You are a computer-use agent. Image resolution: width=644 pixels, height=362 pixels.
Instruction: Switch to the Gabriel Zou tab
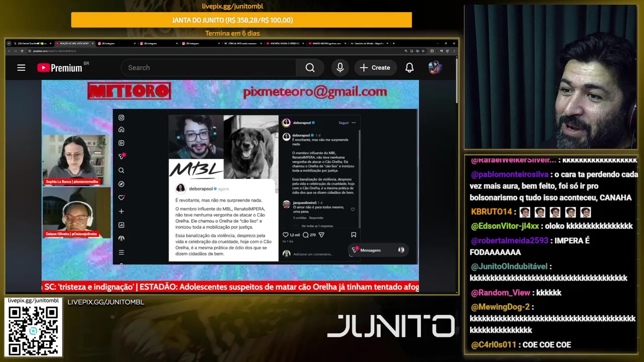(x=32, y=43)
